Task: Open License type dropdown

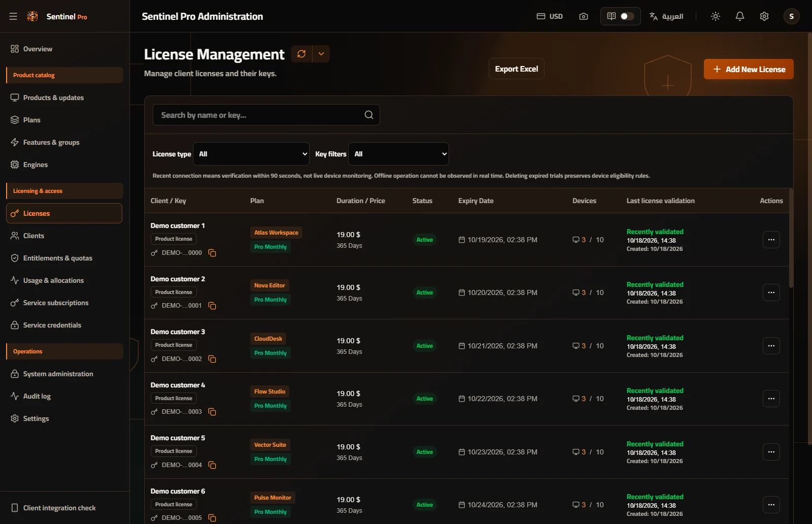Action: tap(251, 154)
